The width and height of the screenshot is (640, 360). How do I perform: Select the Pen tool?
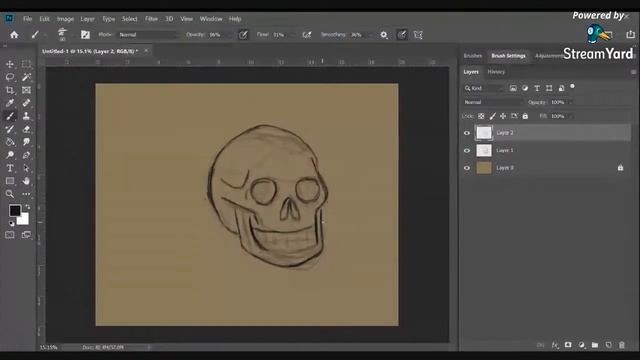tap(26, 155)
